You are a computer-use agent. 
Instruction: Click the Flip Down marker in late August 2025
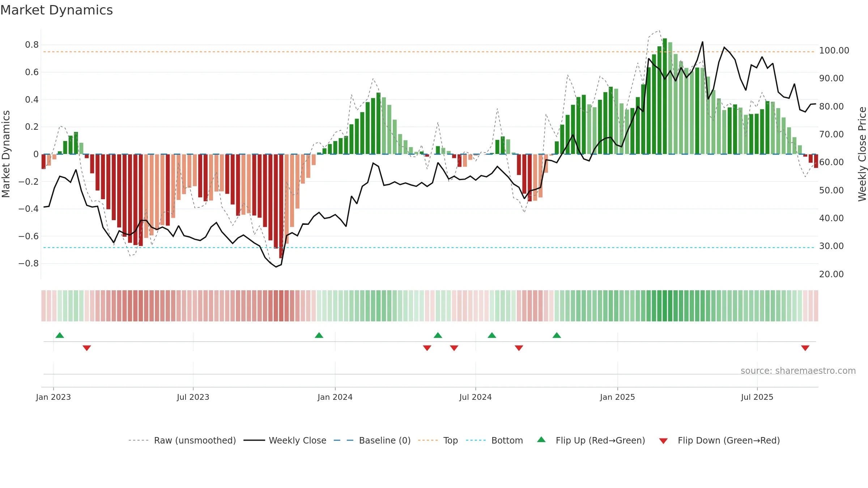[x=805, y=348]
